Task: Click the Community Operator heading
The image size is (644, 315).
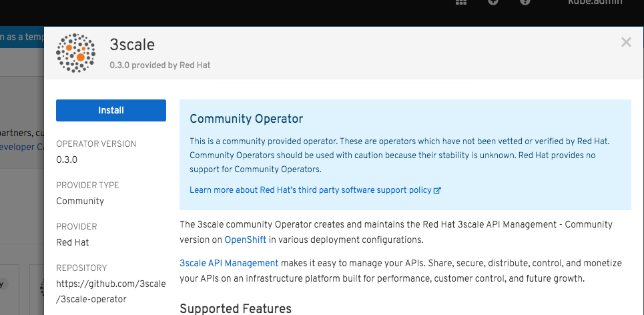Action: click(246, 119)
